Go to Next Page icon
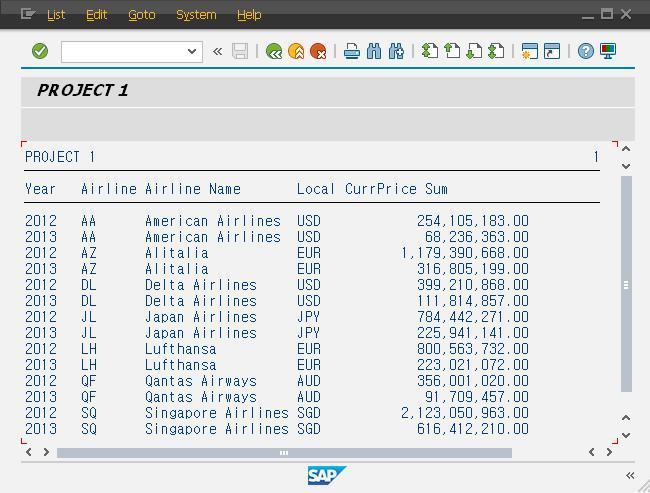Image resolution: width=650 pixels, height=493 pixels. [474, 51]
